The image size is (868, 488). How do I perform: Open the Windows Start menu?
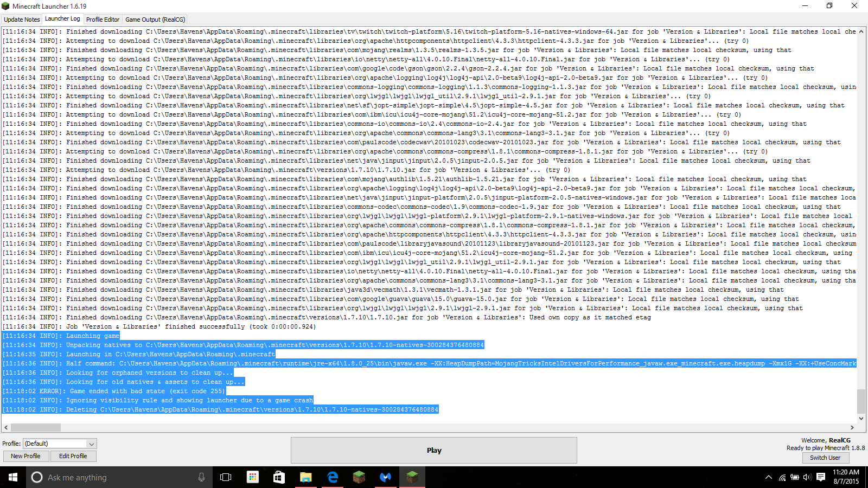(x=13, y=477)
